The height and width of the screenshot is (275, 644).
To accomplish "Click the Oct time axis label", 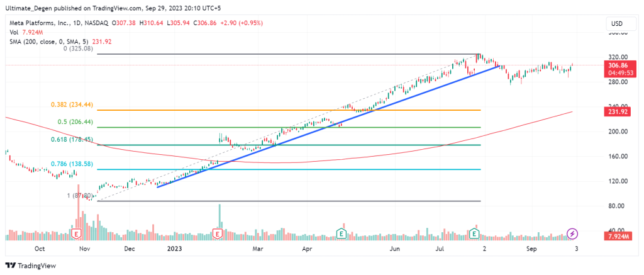I will click(x=40, y=249).
